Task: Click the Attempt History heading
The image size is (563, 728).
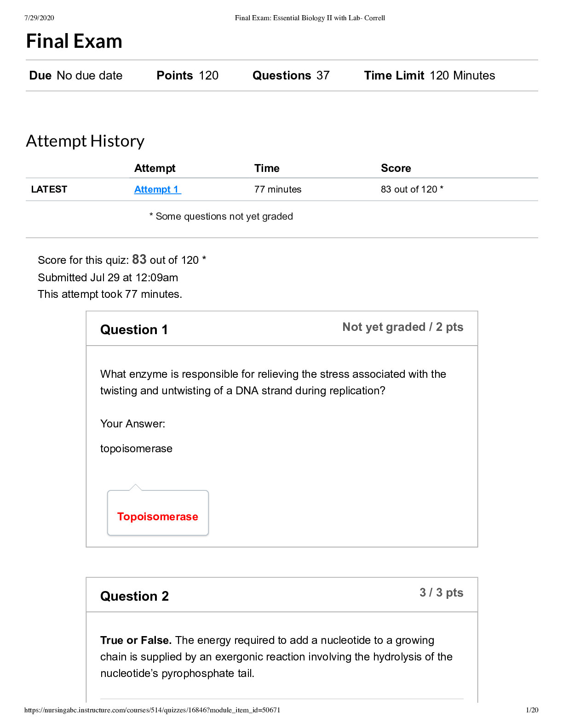Action: click(85, 141)
